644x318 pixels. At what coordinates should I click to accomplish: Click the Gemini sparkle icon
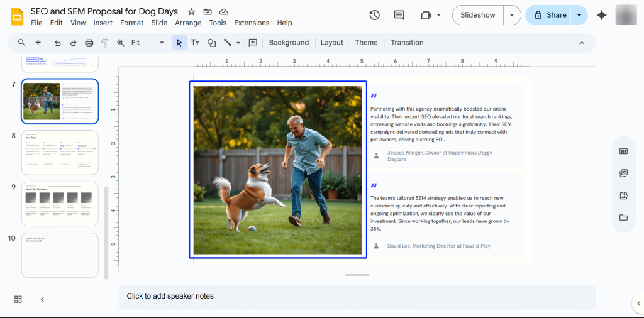pos(601,16)
